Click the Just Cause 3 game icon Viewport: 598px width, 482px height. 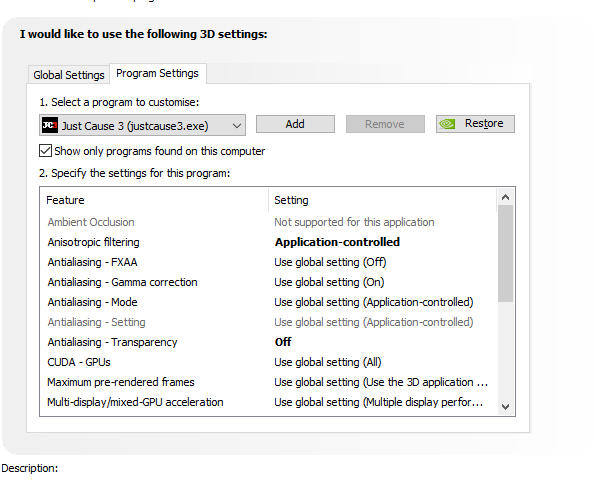50,125
